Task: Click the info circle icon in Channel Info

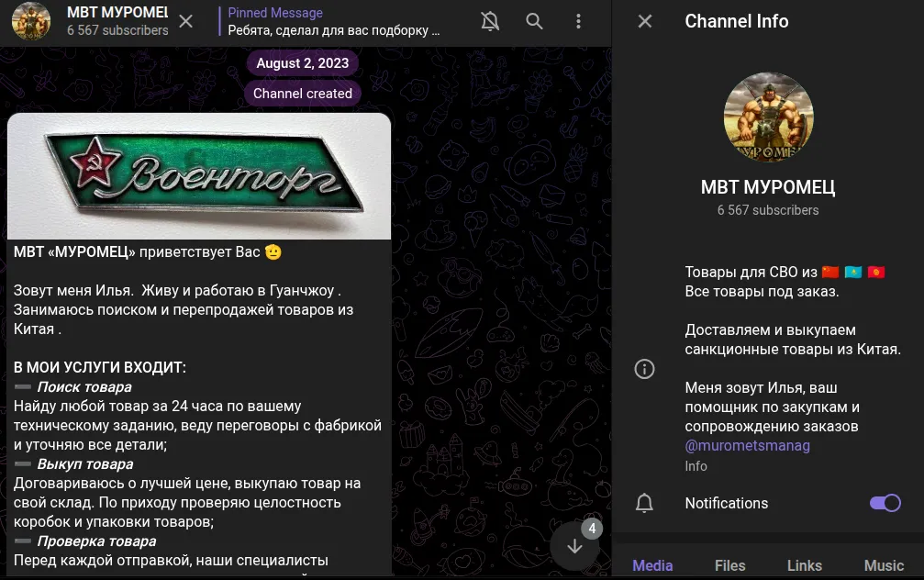Action: [x=644, y=369]
